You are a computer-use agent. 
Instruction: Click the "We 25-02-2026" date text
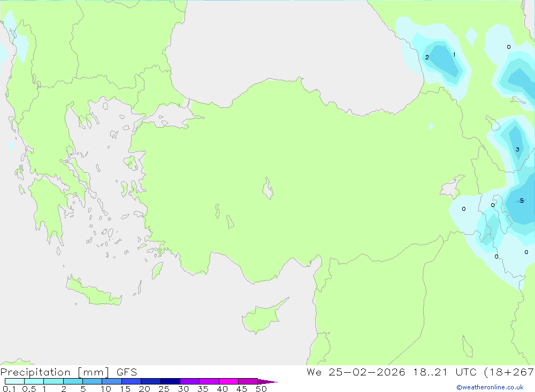(356, 372)
